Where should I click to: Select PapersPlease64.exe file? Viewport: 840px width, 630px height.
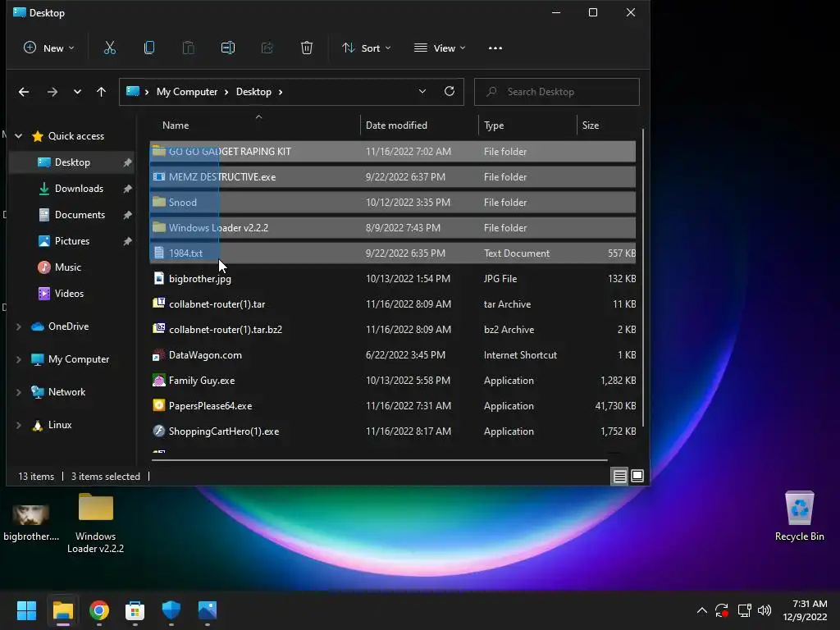pos(393,406)
